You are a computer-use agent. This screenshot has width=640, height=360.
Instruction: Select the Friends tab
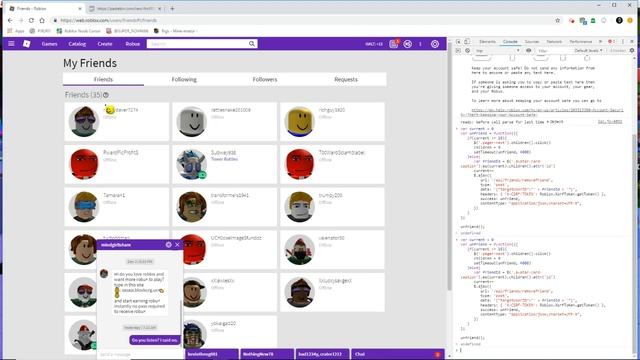[x=103, y=80]
